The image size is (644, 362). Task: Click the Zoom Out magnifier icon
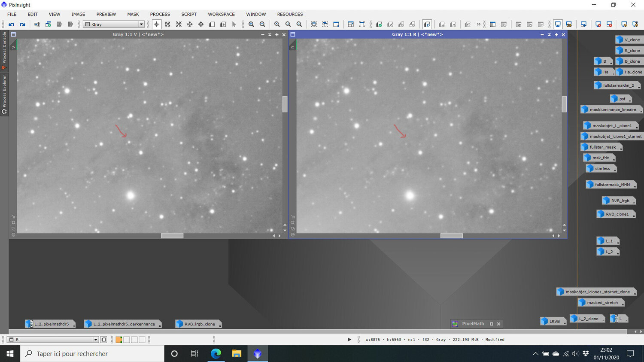(x=262, y=24)
